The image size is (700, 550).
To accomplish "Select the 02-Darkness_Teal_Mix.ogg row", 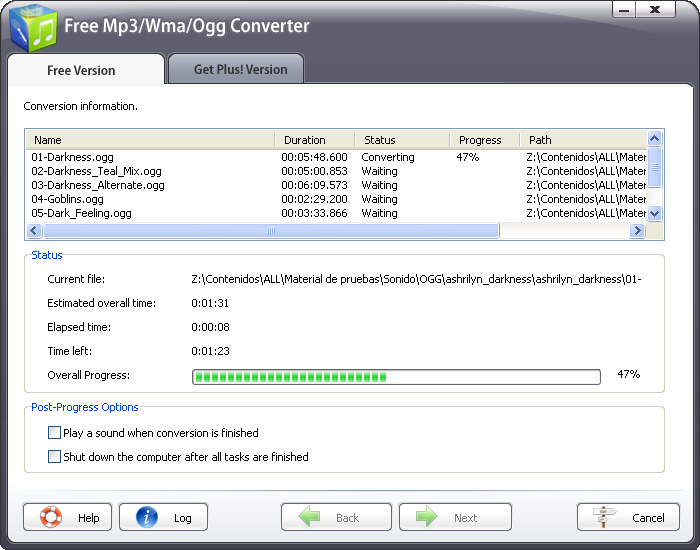I will (337, 171).
